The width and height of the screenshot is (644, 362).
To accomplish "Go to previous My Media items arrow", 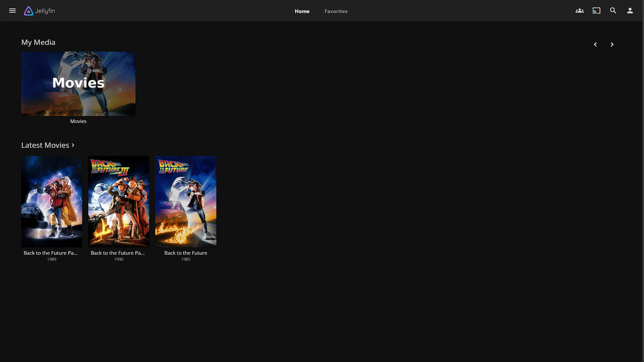I will (595, 44).
